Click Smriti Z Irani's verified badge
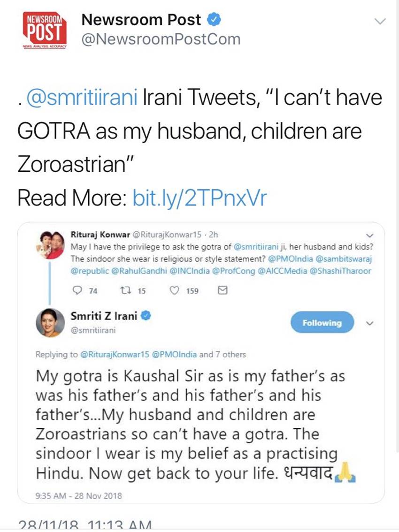This screenshot has width=399, height=532. pyautogui.click(x=146, y=316)
